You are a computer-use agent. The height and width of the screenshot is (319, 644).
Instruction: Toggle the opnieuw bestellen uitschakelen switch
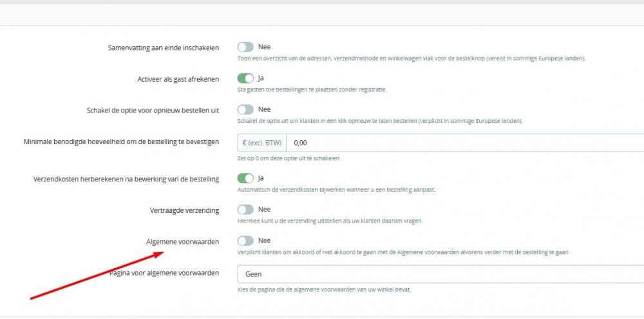coord(245,110)
